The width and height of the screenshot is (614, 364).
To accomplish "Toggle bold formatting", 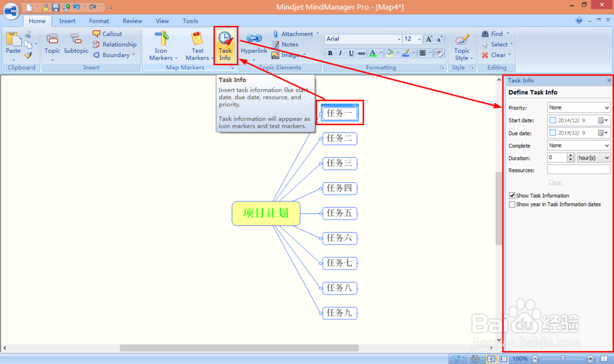I will click(330, 53).
